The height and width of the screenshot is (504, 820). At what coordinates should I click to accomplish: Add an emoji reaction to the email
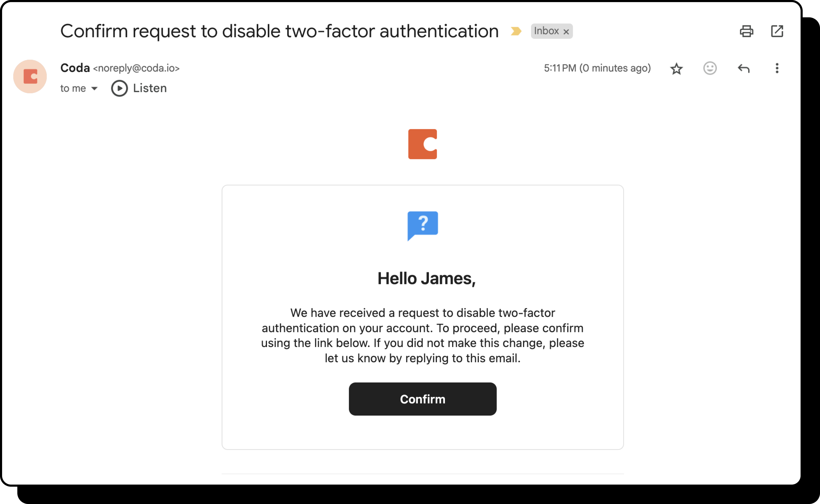click(x=710, y=68)
